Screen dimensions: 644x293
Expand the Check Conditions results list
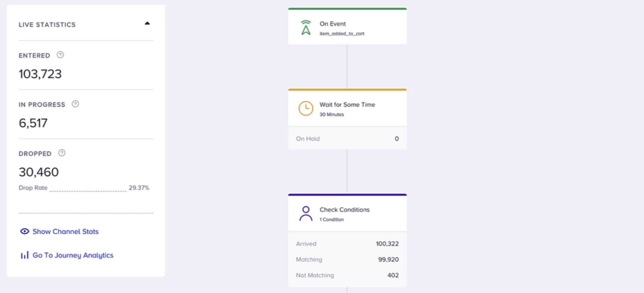[347, 259]
